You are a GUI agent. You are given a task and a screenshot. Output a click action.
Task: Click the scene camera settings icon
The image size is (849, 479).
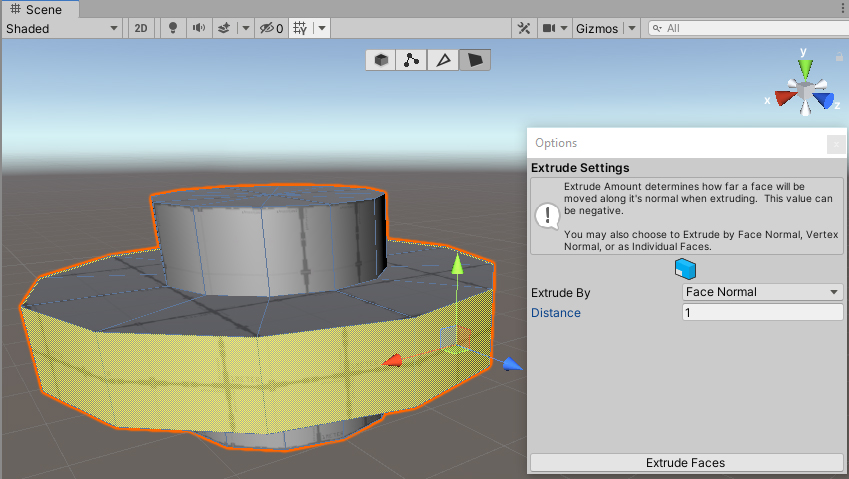click(549, 29)
